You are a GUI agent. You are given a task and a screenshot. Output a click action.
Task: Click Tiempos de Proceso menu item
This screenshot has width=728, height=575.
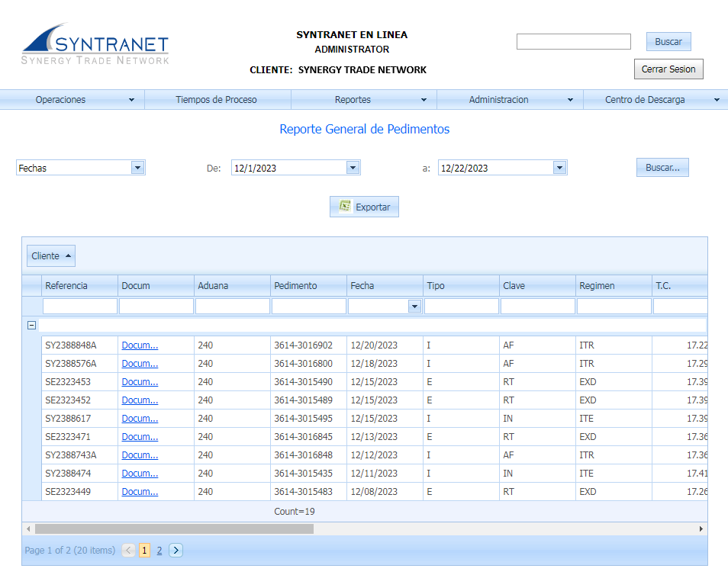(x=216, y=100)
